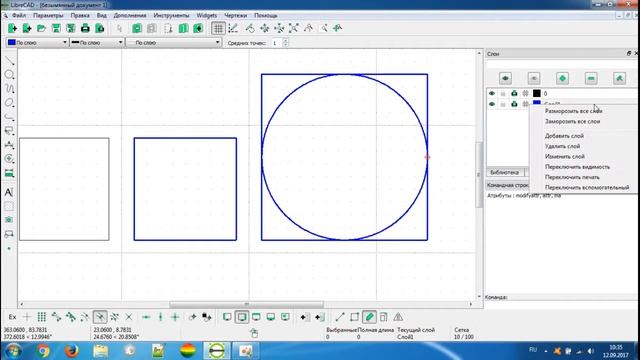The width and height of the screenshot is (640, 360).
Task: Open the Правка menu
Action: click(80, 16)
